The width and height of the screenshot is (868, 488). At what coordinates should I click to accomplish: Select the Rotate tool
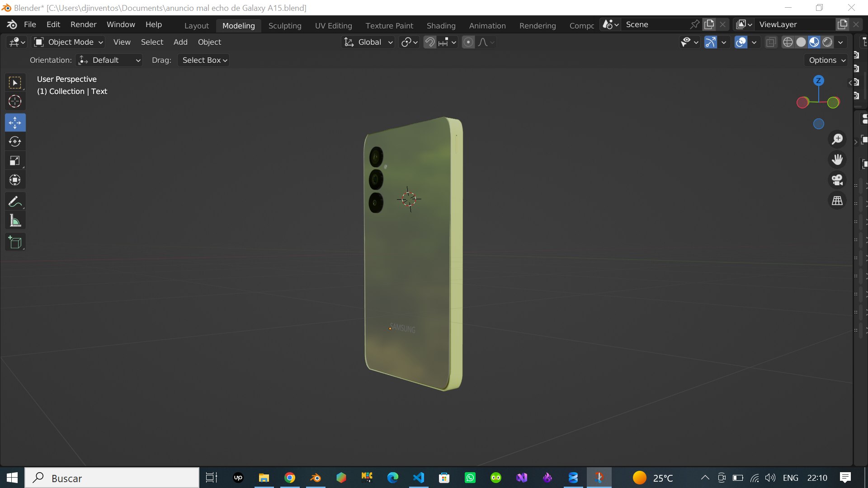pyautogui.click(x=15, y=141)
